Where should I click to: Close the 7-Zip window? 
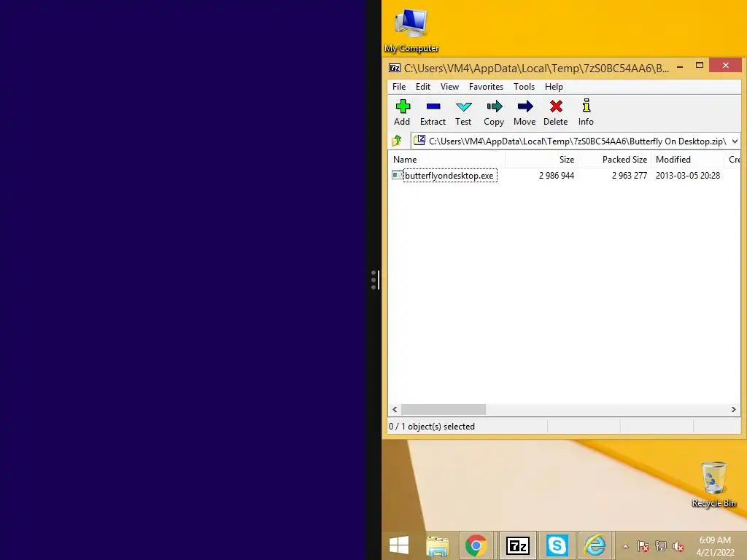(725, 65)
